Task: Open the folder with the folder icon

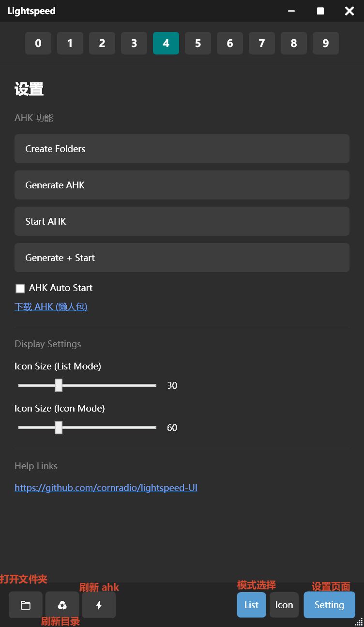Action: point(26,605)
